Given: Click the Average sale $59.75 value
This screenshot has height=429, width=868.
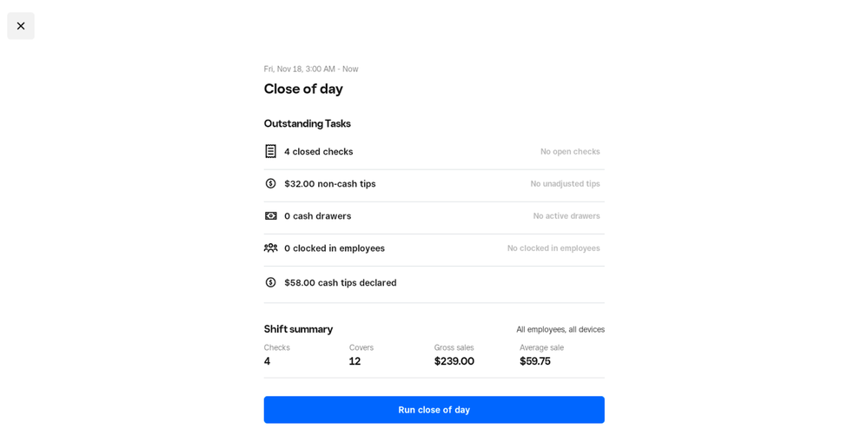Looking at the screenshot, I should [x=534, y=361].
